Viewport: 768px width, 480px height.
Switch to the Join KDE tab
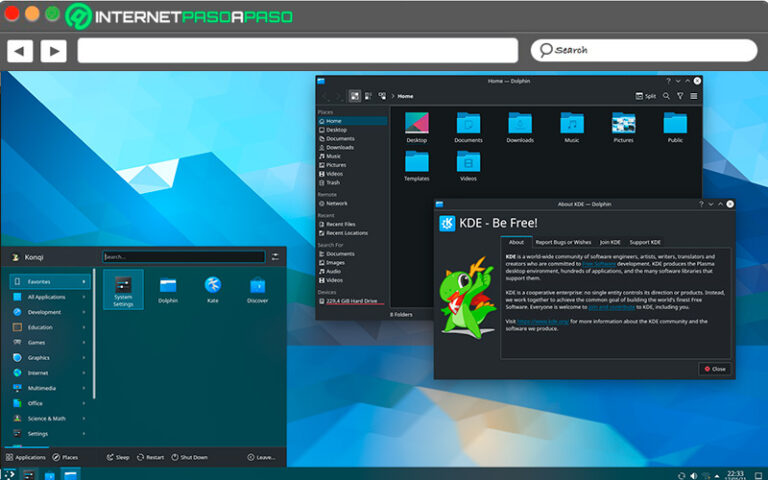pyautogui.click(x=610, y=242)
